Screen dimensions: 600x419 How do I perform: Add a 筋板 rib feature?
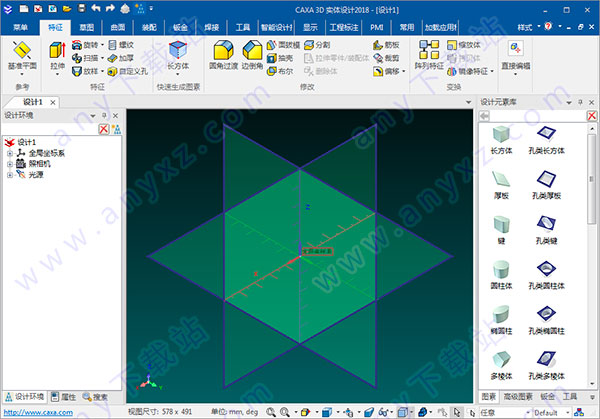pyautogui.click(x=386, y=45)
